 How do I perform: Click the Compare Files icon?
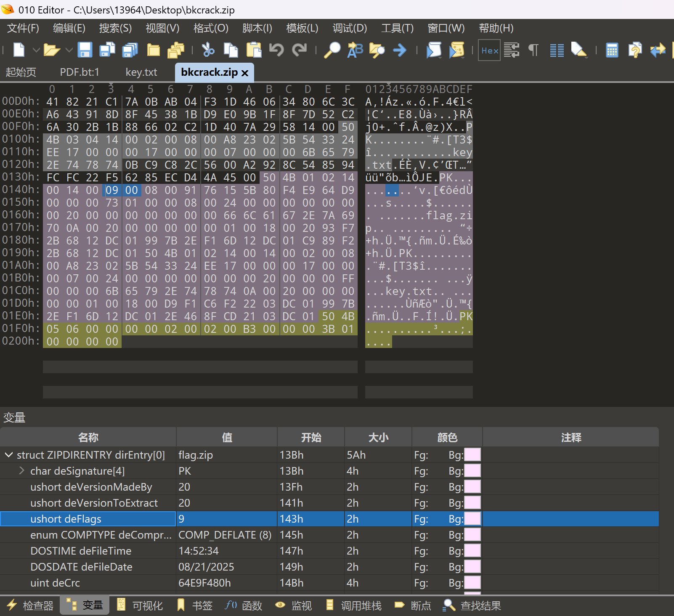(635, 50)
